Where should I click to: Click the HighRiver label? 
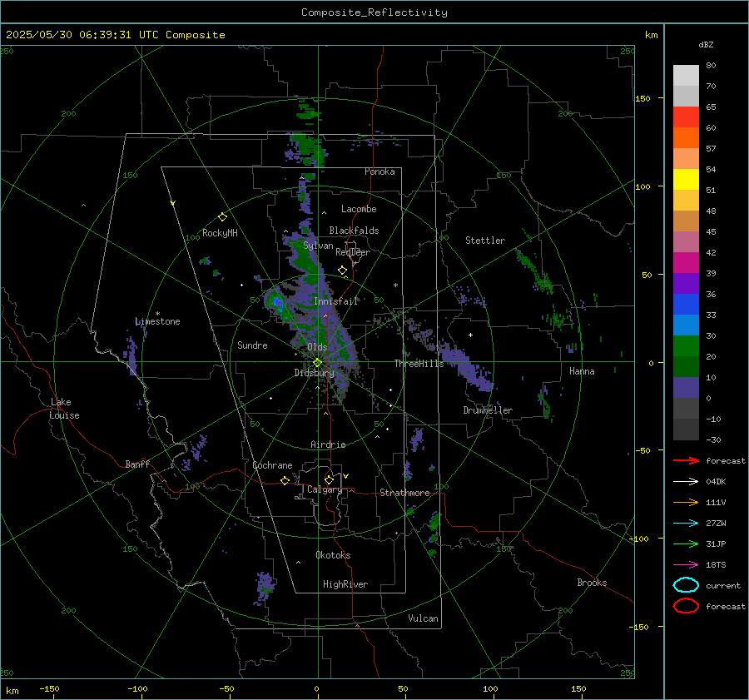(345, 584)
